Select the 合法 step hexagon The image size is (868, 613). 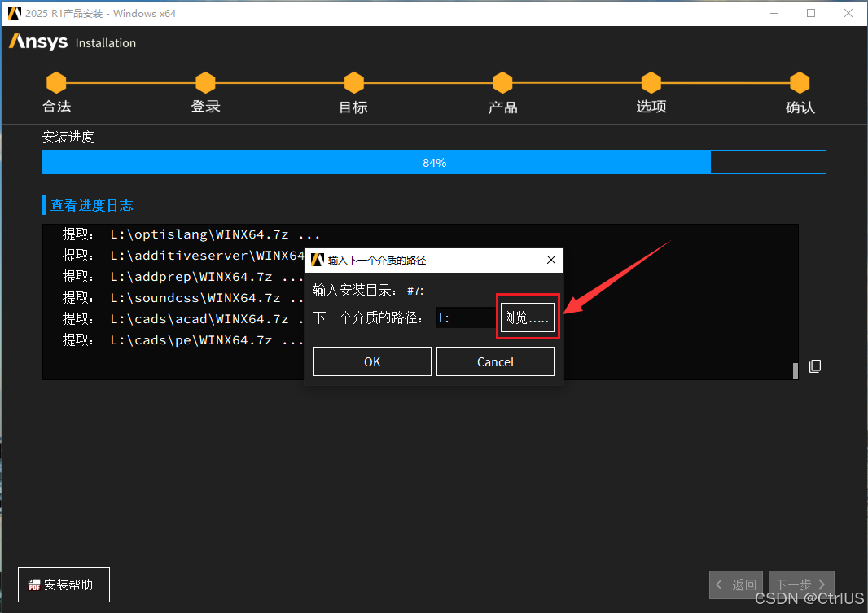(56, 82)
